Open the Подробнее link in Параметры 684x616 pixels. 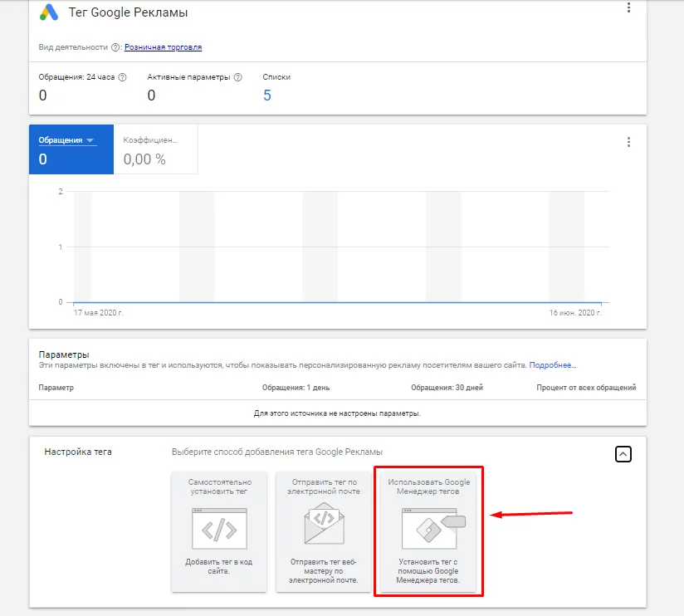553,365
